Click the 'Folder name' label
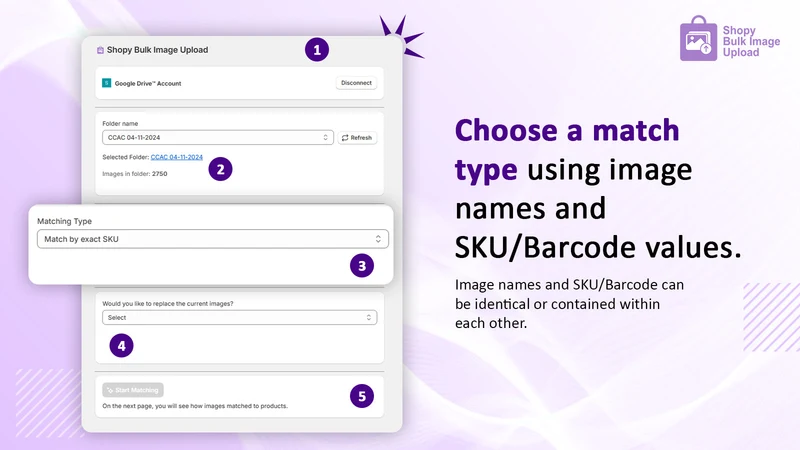The height and width of the screenshot is (450, 800). 120,123
